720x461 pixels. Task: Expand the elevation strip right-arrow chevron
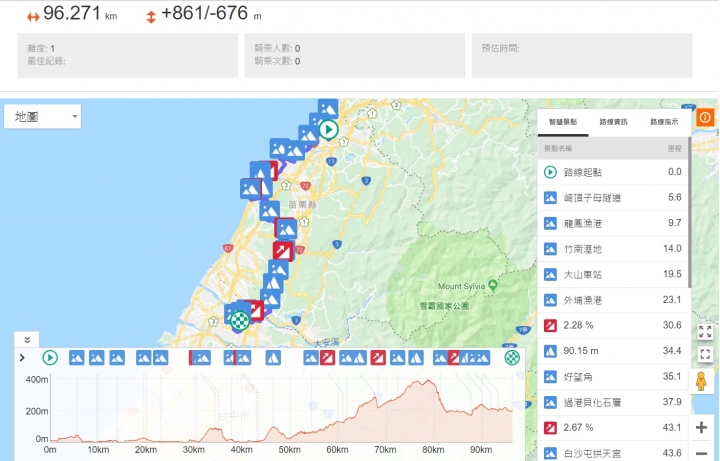[x=22, y=358]
